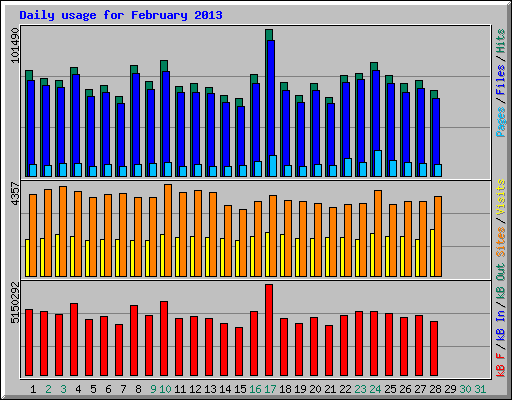
Task: Click green weekend day label 3
Action: click(63, 389)
